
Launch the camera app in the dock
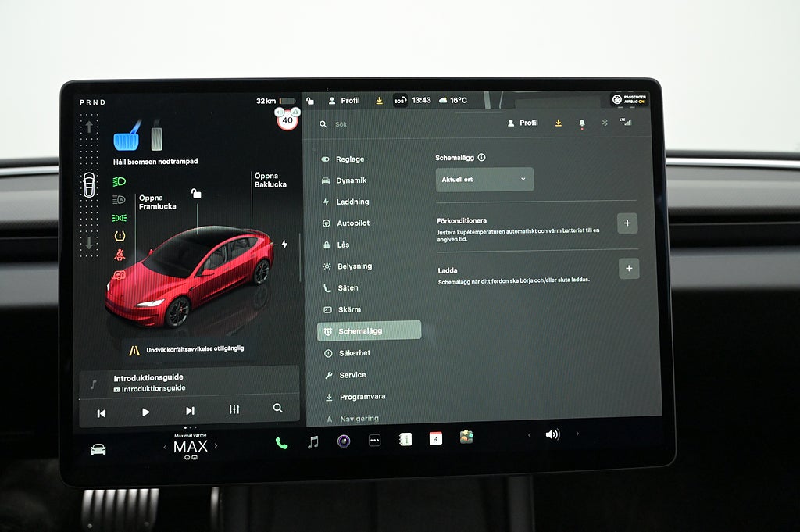click(343, 441)
